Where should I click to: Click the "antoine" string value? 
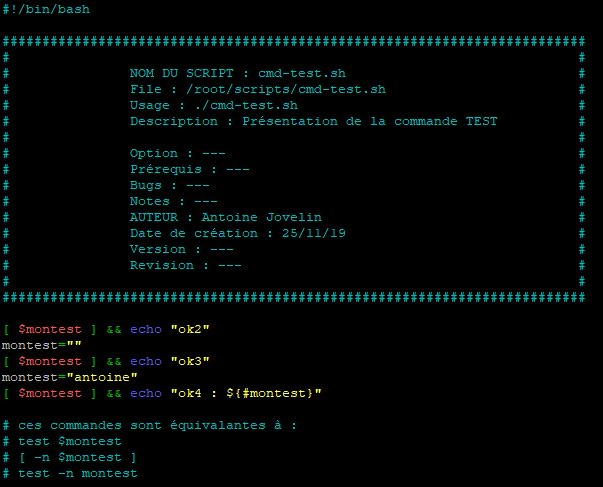(101, 377)
